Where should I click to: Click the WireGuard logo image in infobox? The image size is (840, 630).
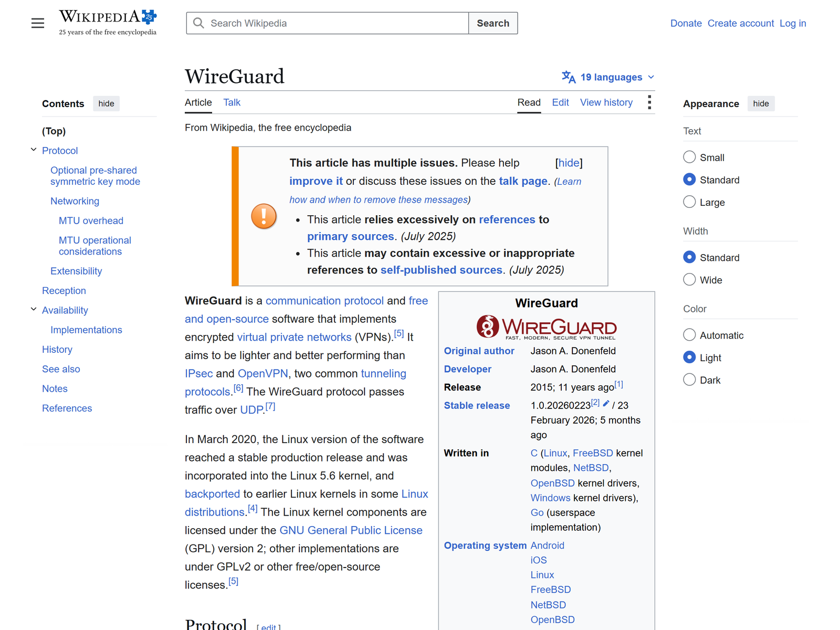tap(547, 327)
